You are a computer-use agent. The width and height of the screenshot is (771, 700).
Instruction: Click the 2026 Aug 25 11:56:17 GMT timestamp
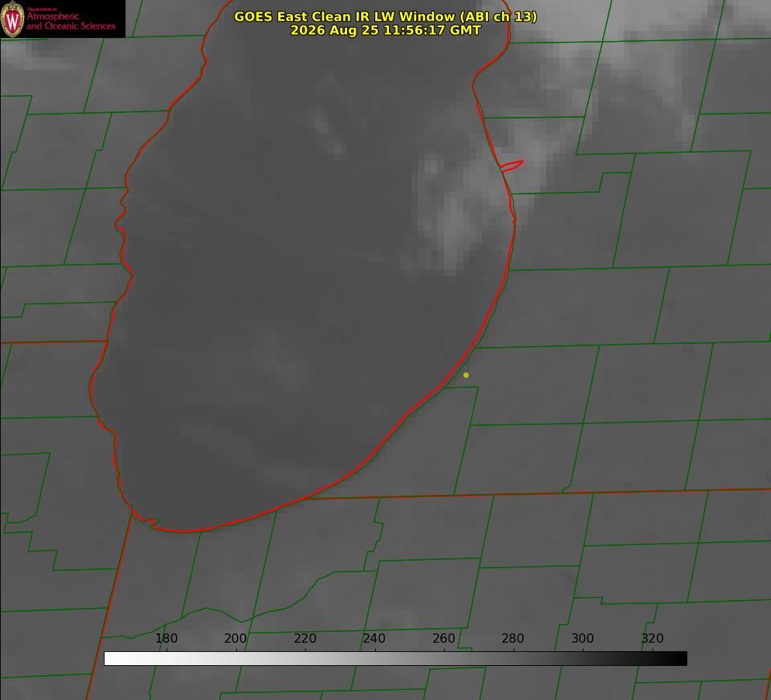[x=386, y=30]
